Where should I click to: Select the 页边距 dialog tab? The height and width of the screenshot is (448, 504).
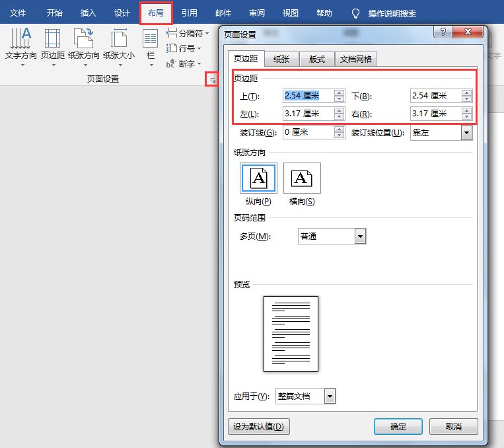click(246, 59)
